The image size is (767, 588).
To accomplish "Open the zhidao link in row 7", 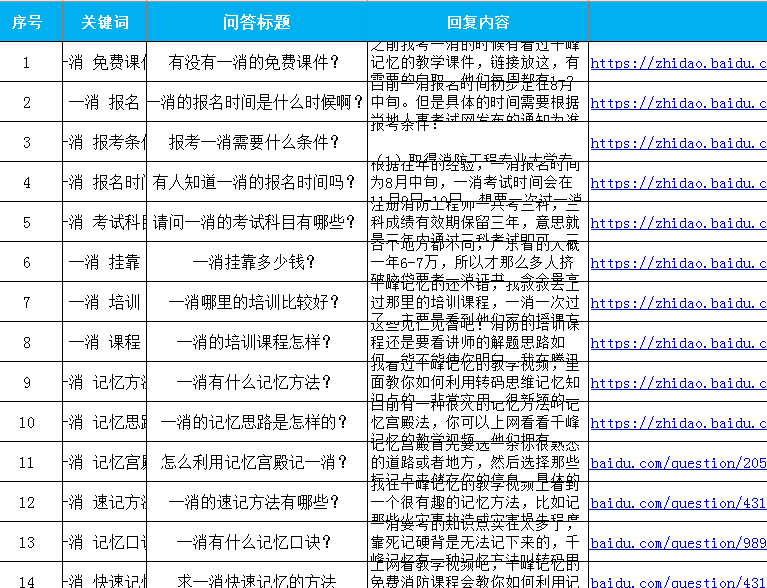I will [678, 303].
